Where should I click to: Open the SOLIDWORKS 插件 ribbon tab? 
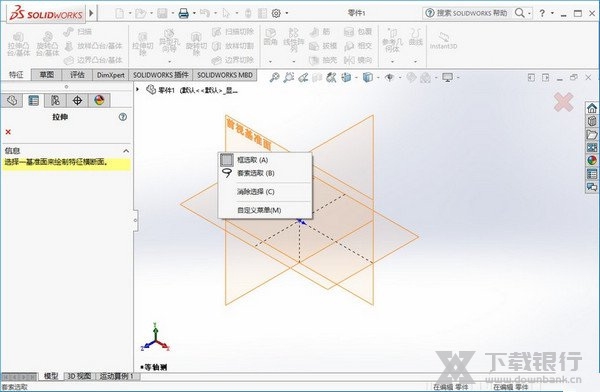pos(161,75)
